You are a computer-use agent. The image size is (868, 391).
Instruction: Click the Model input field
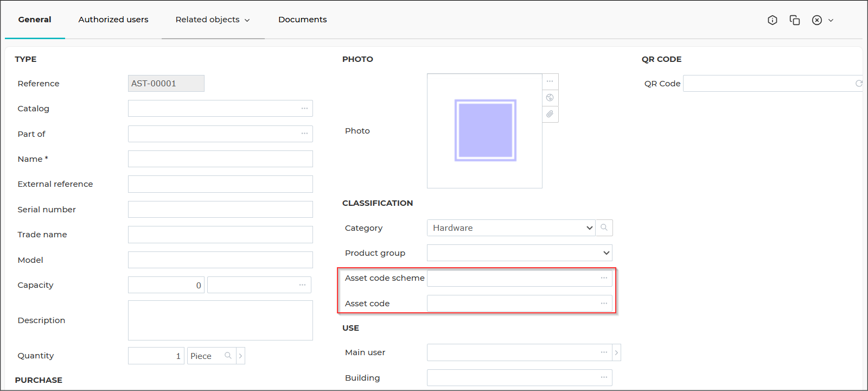(220, 260)
